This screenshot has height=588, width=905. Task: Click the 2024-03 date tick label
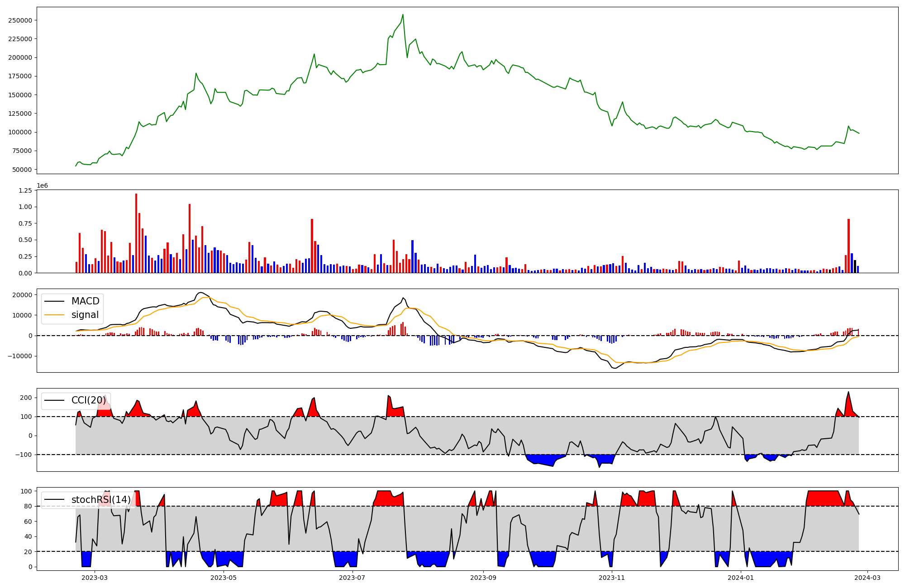(x=867, y=578)
